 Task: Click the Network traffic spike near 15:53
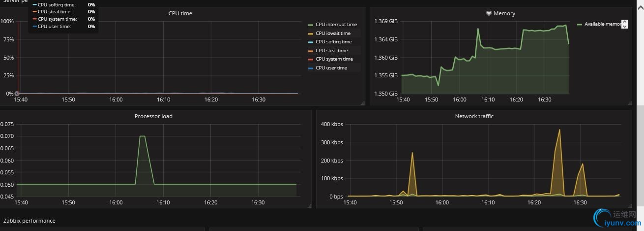coord(412,153)
